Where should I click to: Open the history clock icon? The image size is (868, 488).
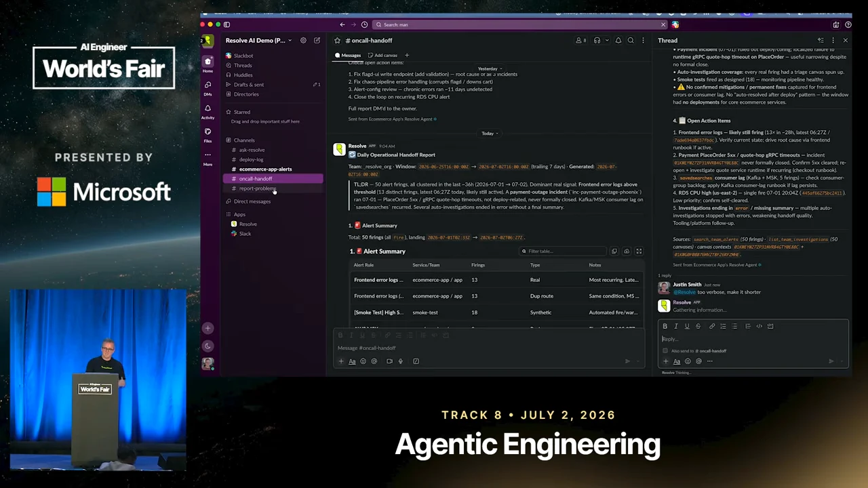(364, 24)
